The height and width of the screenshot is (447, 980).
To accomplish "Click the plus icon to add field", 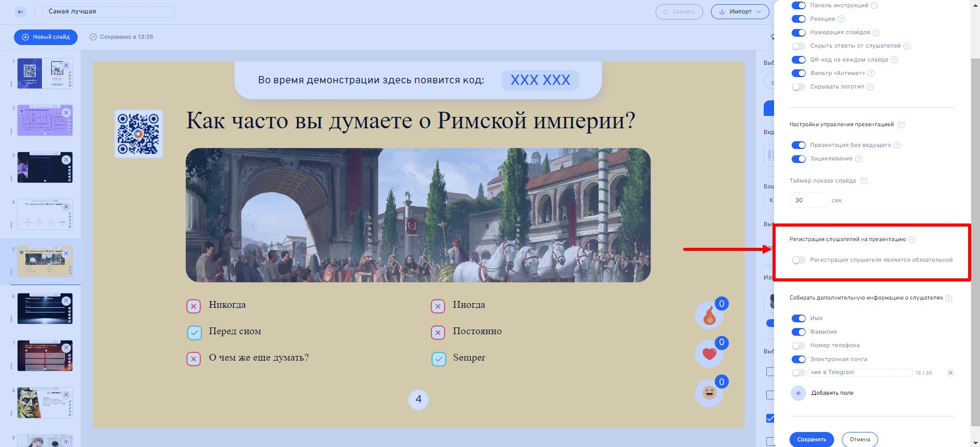I will coord(798,393).
